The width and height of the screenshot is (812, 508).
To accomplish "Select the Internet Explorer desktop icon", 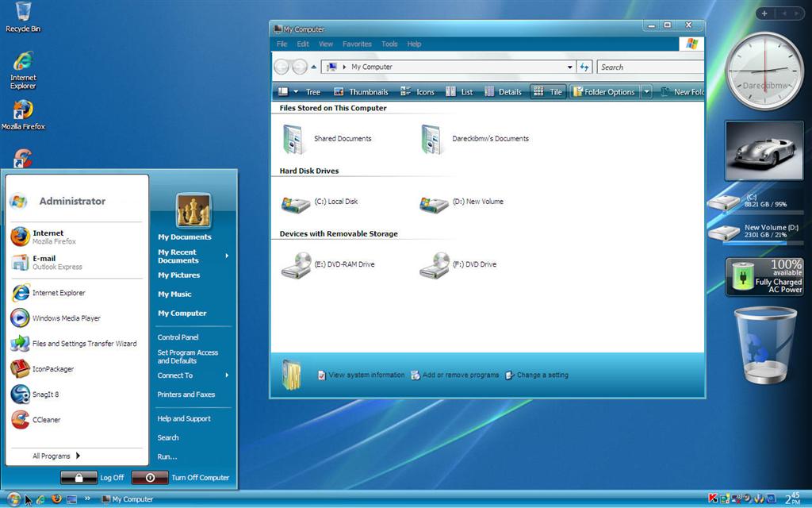I will click(x=23, y=70).
